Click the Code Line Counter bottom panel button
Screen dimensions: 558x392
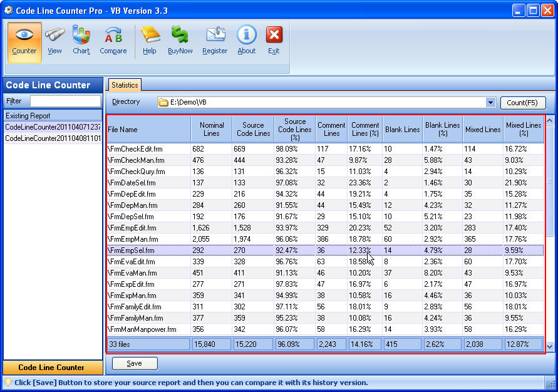pyautogui.click(x=53, y=368)
